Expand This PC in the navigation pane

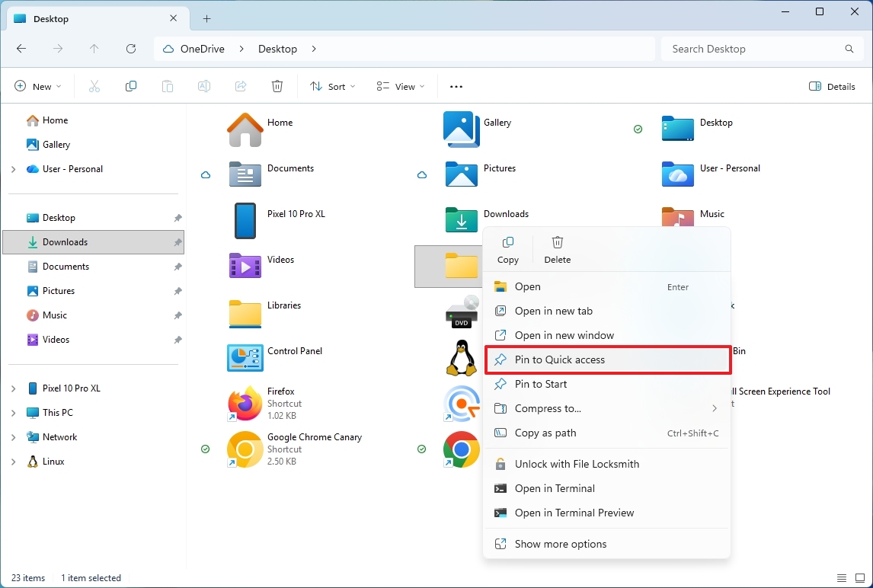point(14,412)
